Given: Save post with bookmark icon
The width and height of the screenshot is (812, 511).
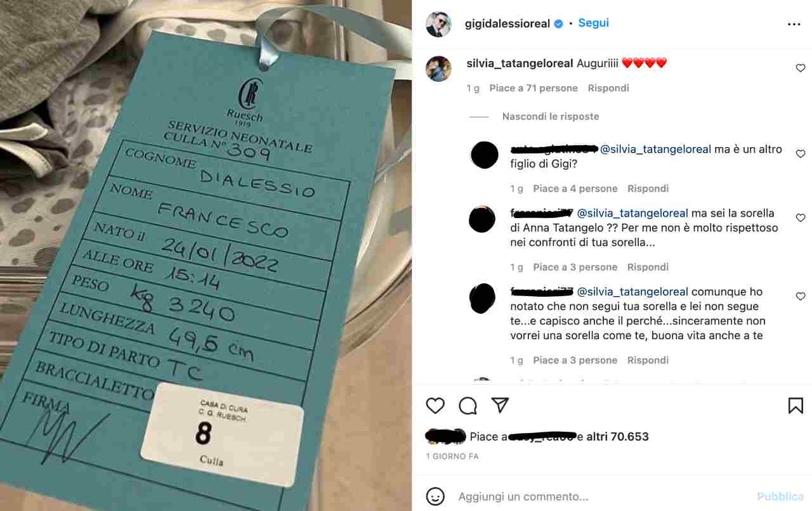Looking at the screenshot, I should coord(796,406).
